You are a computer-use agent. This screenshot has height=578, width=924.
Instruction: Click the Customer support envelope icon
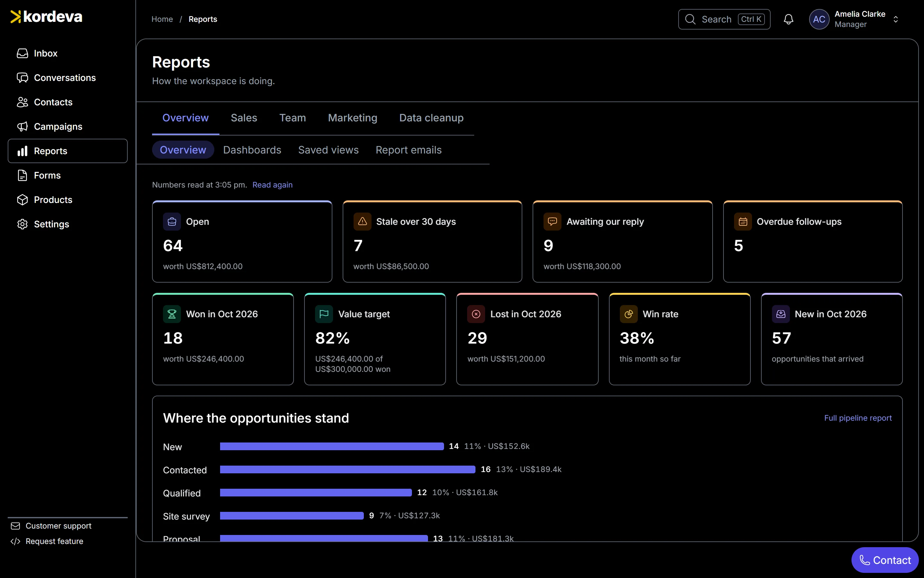tap(15, 526)
